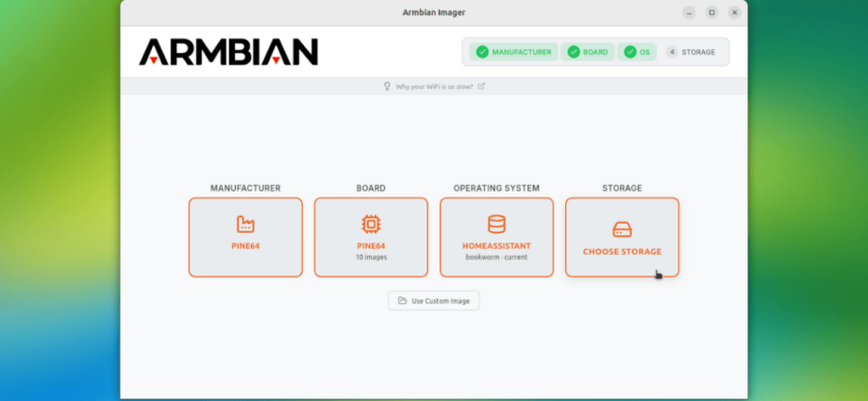The width and height of the screenshot is (868, 401).
Task: Click the factory icon in Manufacturer card
Action: 245,224
